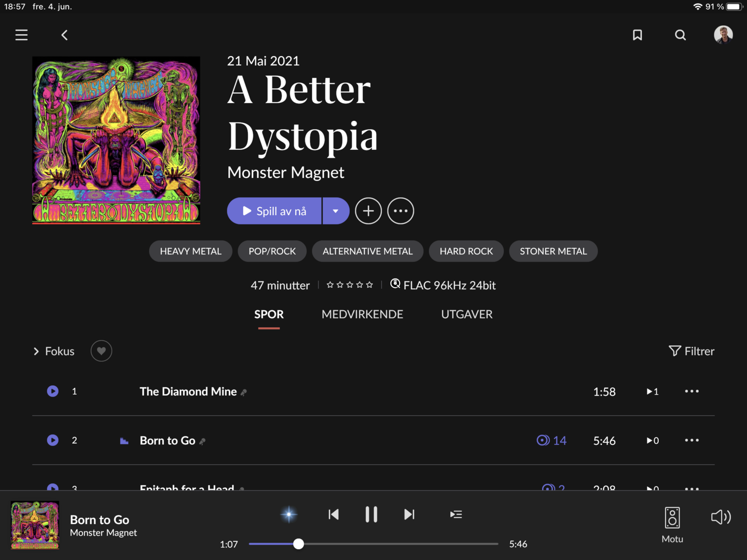
Task: Open more options for Born to Go
Action: [692, 440]
